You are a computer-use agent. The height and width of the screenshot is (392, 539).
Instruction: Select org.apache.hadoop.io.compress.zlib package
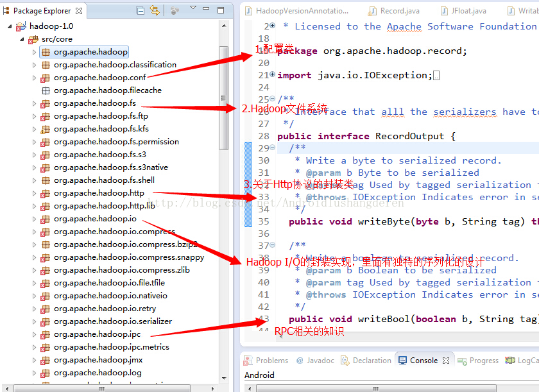122,270
